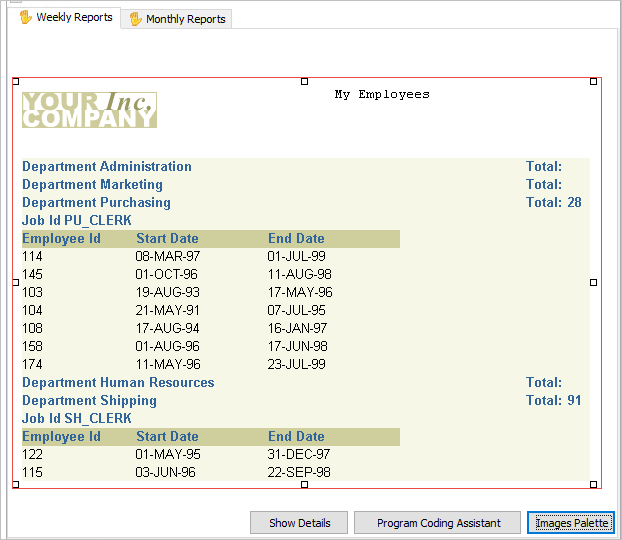
Task: Click the Department Human Resources group row
Action: (x=118, y=383)
